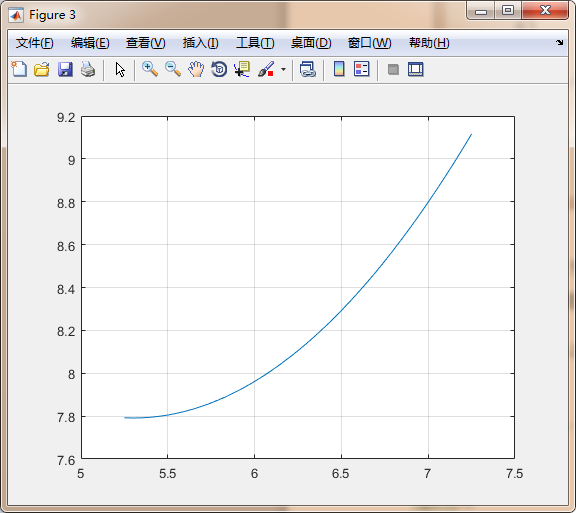Hide plot tools with the gray square icon

tap(393, 69)
